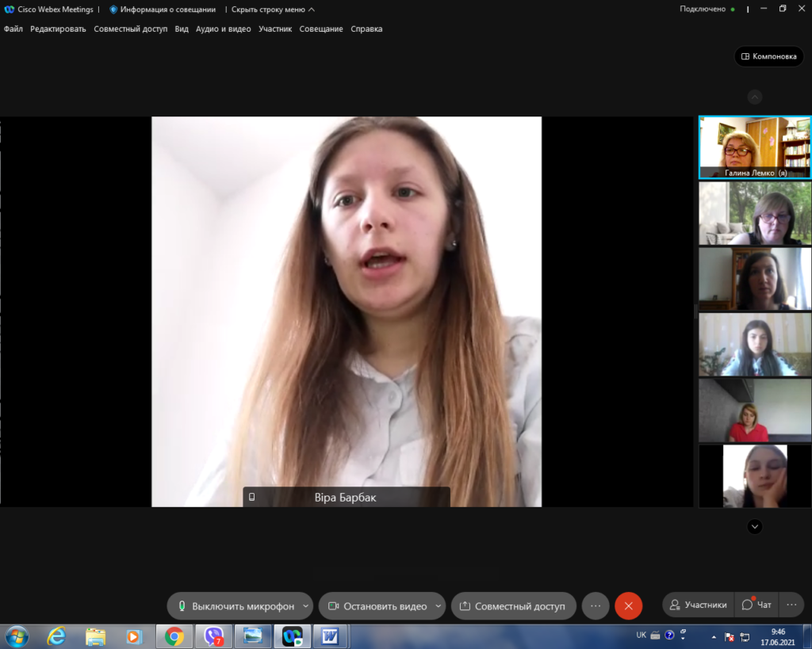Open panel options ellipsis next to Чат
Image resolution: width=812 pixels, height=649 pixels.
(791, 605)
